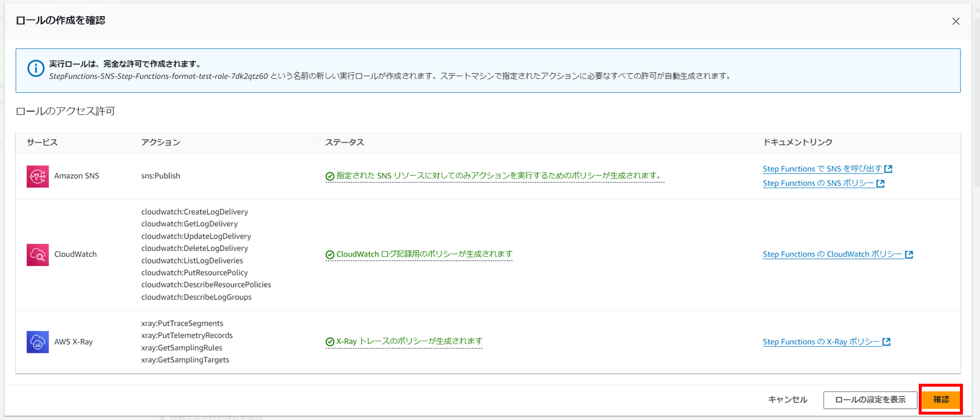Click cloudwatch:PutResourcePolicy action
Screen dimensions: 980x420
195,272
